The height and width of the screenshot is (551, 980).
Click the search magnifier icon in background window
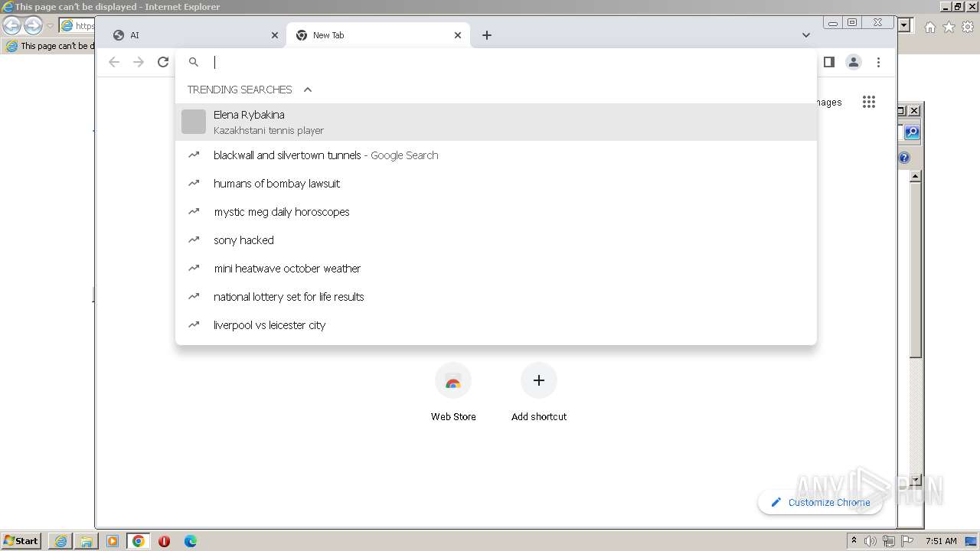point(911,132)
